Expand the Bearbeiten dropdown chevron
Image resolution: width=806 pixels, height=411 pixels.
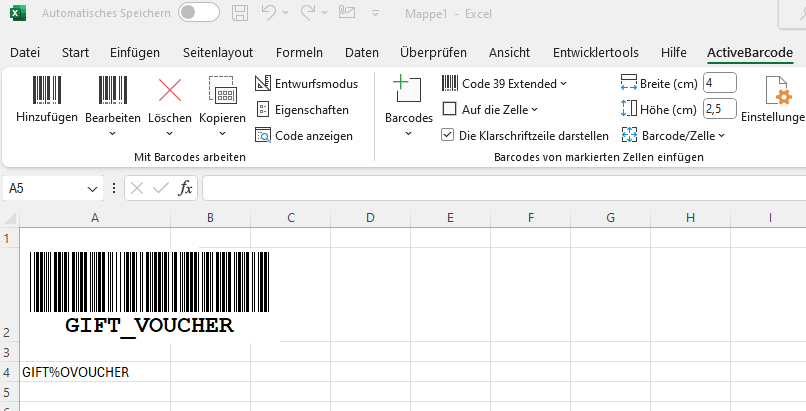coord(113,134)
